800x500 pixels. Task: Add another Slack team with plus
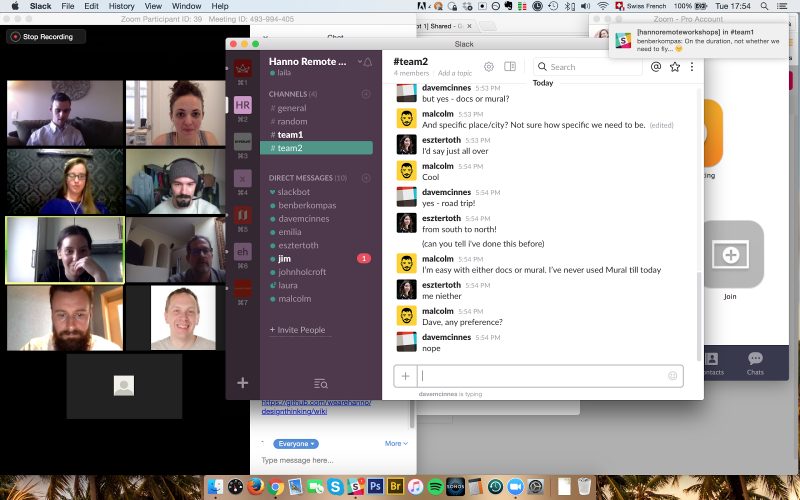click(x=242, y=383)
